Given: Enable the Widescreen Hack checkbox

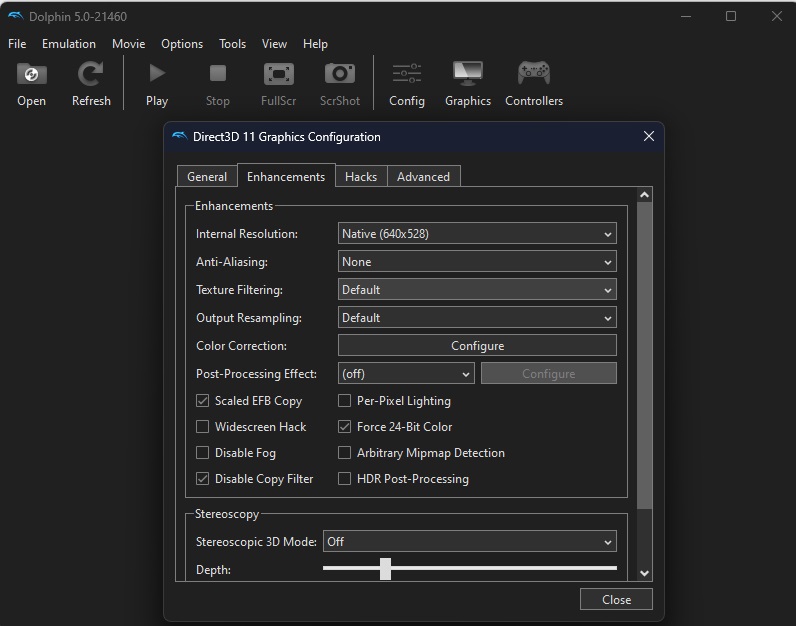Looking at the screenshot, I should click(203, 426).
